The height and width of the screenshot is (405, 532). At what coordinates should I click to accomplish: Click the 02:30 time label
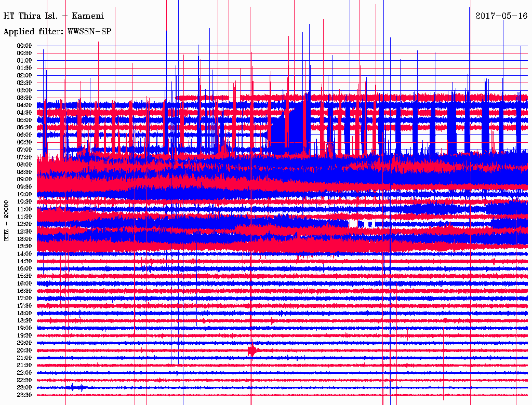24,83
